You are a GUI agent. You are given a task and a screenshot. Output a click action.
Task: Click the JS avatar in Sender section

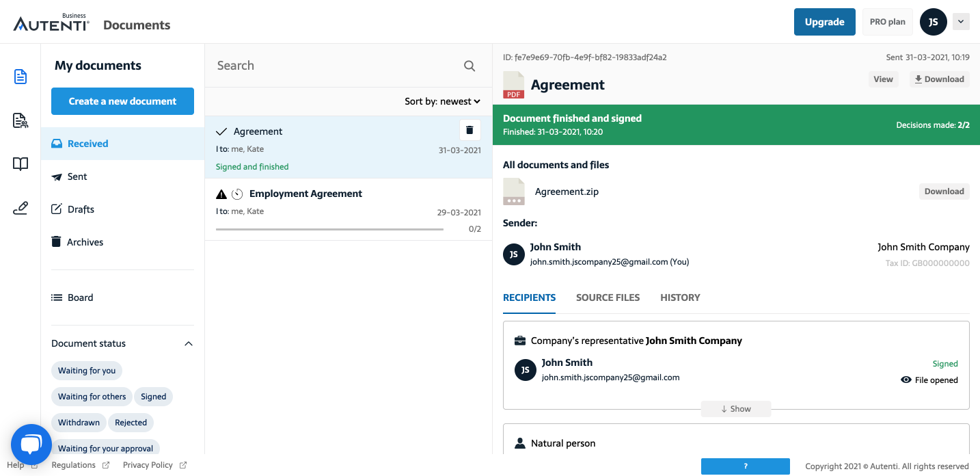tap(514, 254)
